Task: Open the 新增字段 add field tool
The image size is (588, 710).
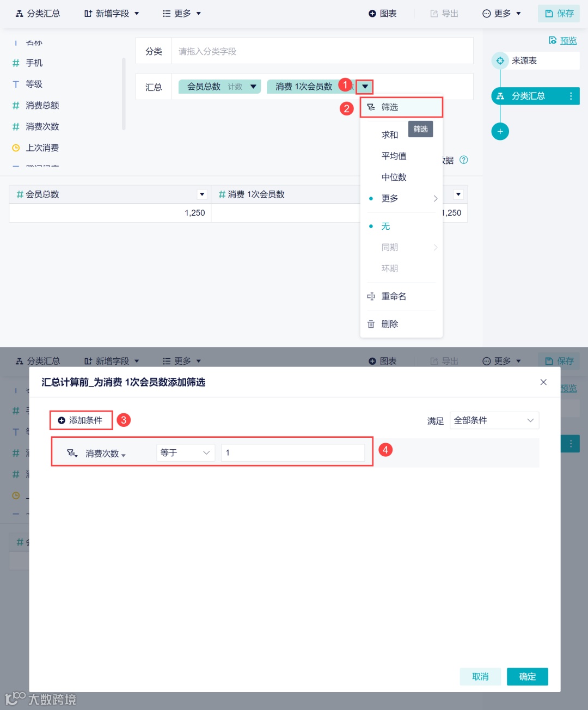Action: point(112,13)
